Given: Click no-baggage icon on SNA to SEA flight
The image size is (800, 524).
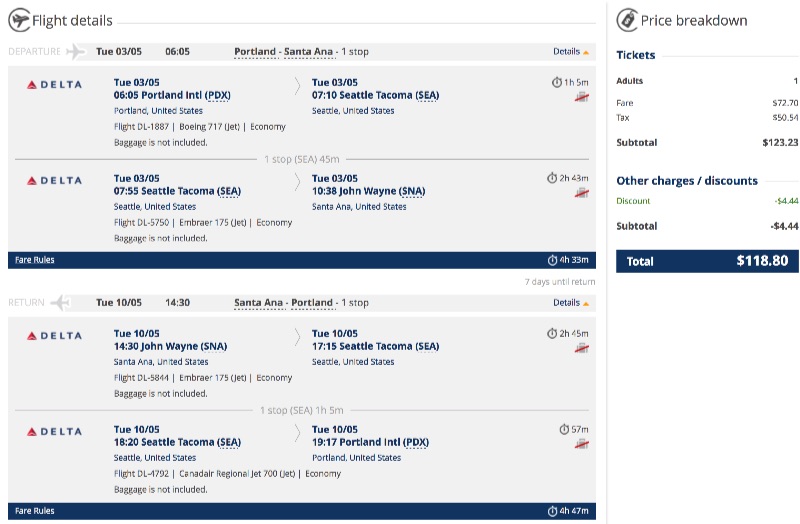Looking at the screenshot, I should [x=582, y=348].
